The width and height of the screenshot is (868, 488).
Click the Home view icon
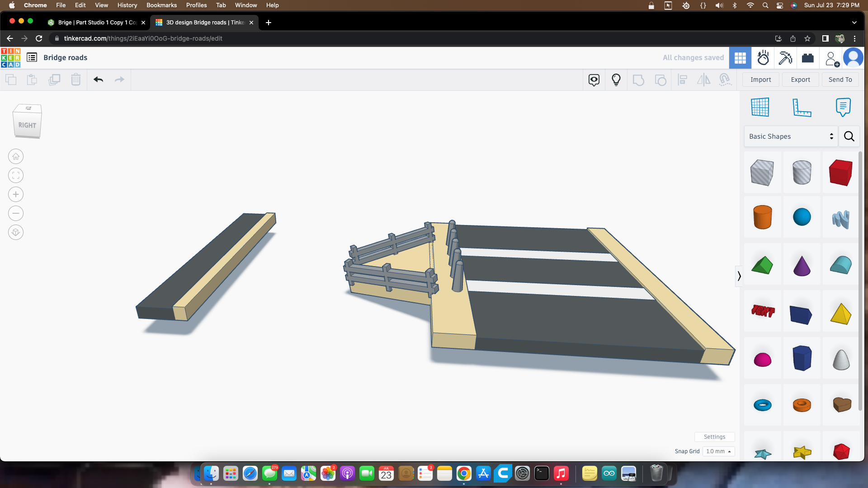[16, 157]
